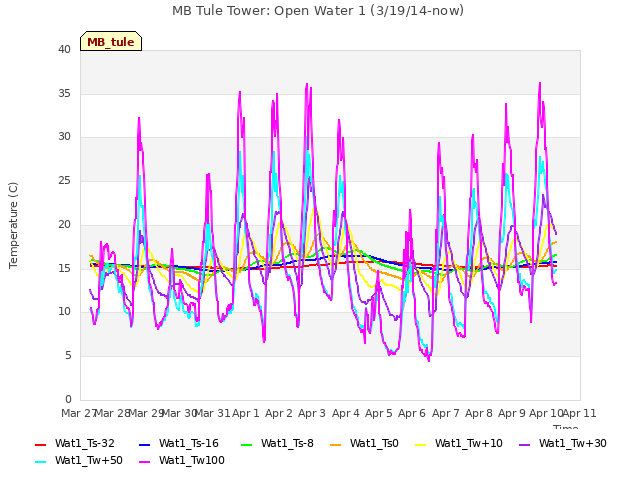Select the Wat1_Tw+30 legend label
Image resolution: width=640 pixels, height=480 pixels.
(573, 444)
